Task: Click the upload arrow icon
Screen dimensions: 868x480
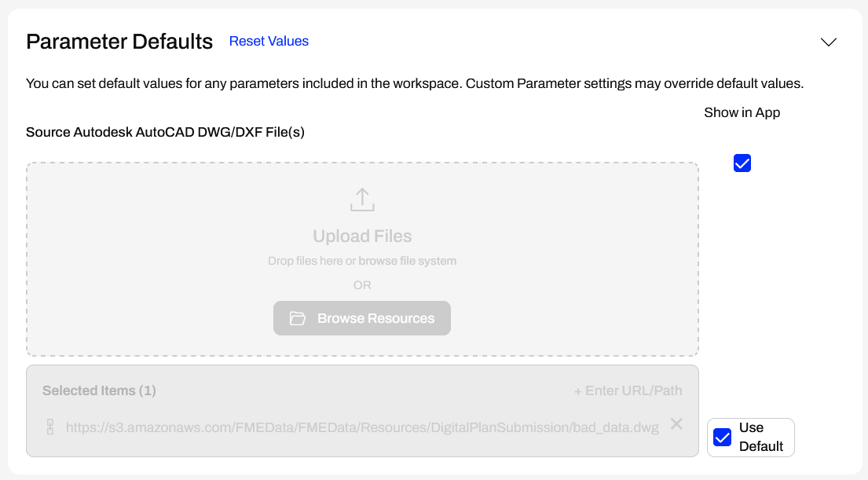Action: tap(362, 200)
